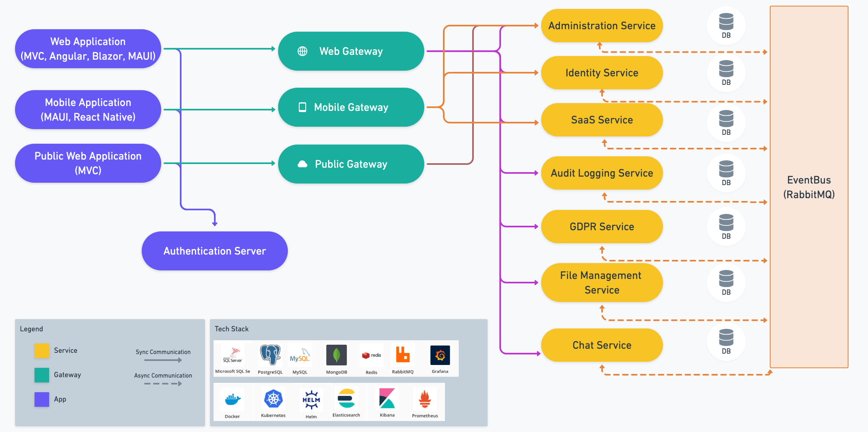Select the Redis icon
The width and height of the screenshot is (868, 432).
point(371,355)
